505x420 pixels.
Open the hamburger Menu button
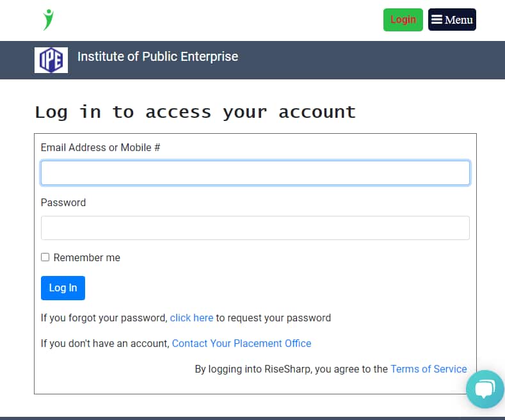click(x=452, y=20)
